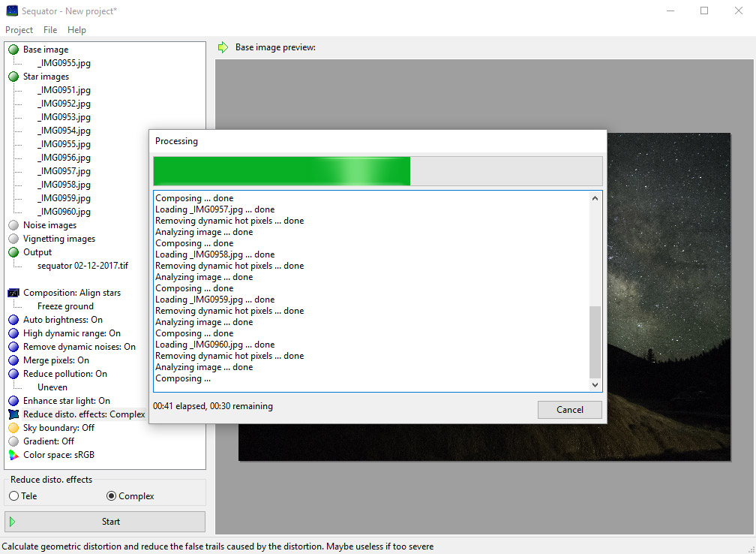This screenshot has width=756, height=554.
Task: Click the blue Auto brightness icon
Action: [13, 320]
